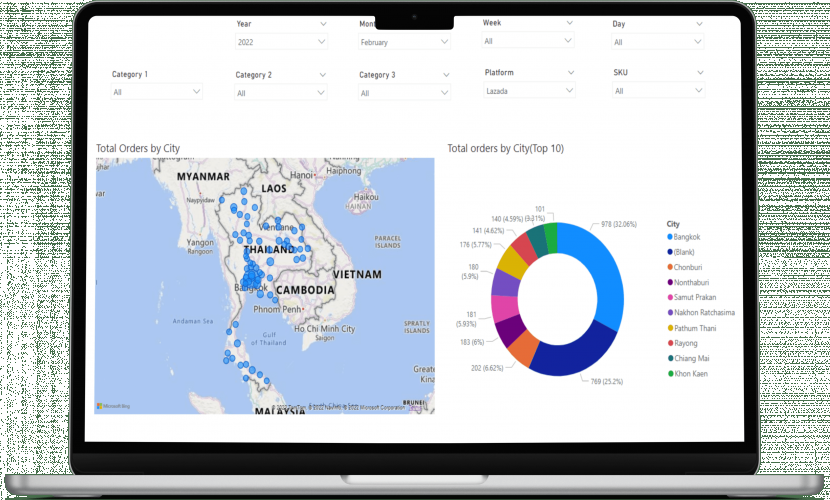
Task: Select Pathum Thani legend color marker
Action: pos(670,328)
